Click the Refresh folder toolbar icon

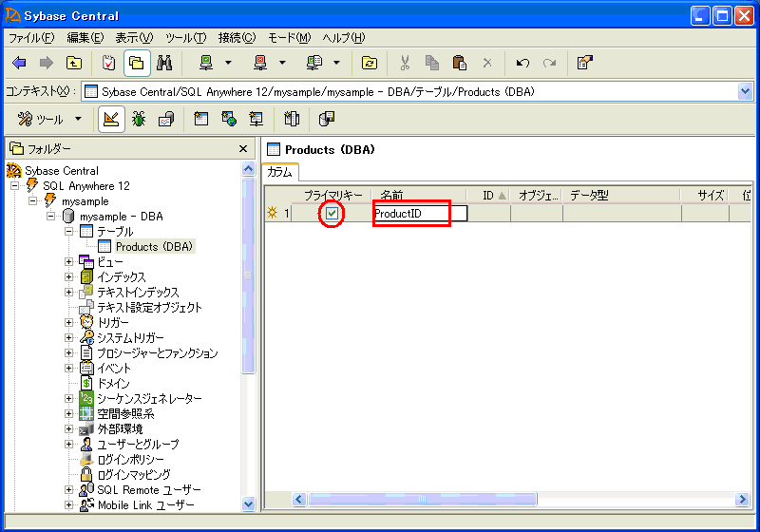tap(369, 64)
